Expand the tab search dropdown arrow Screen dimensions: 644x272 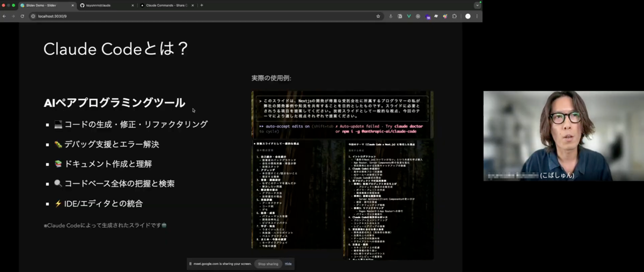[477, 5]
